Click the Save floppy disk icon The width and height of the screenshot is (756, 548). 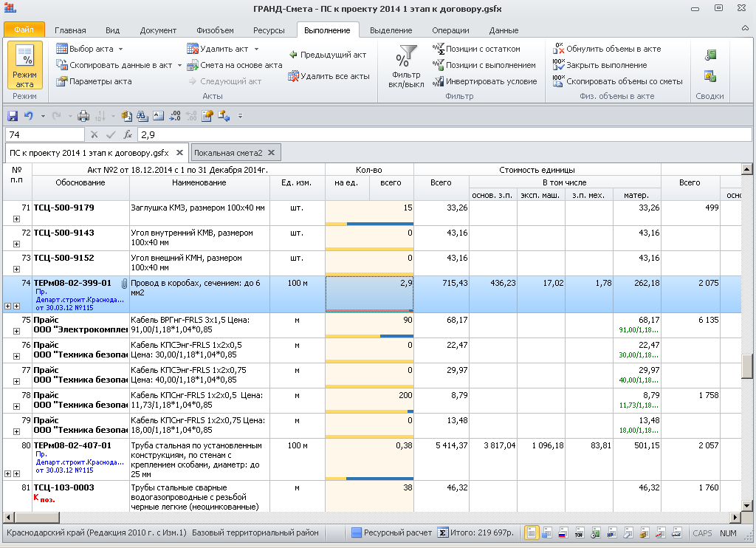pos(13,116)
